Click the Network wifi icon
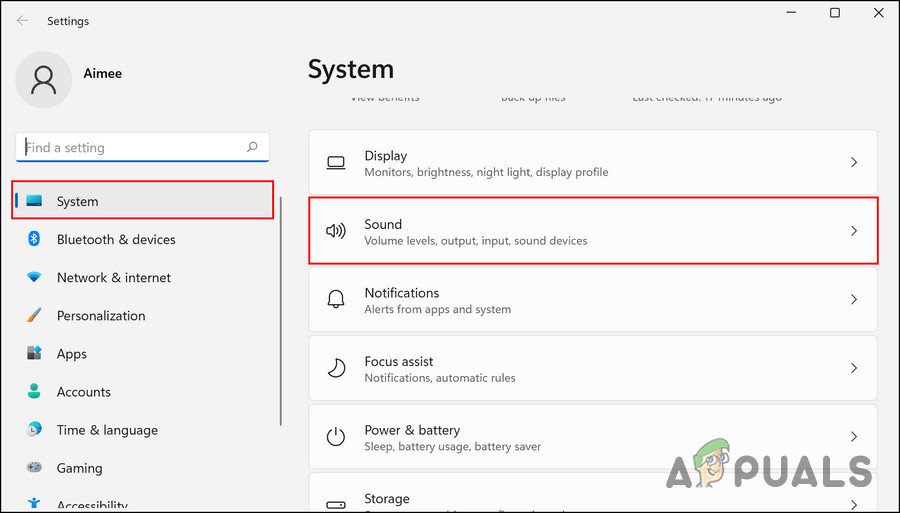900x513 pixels. point(34,277)
